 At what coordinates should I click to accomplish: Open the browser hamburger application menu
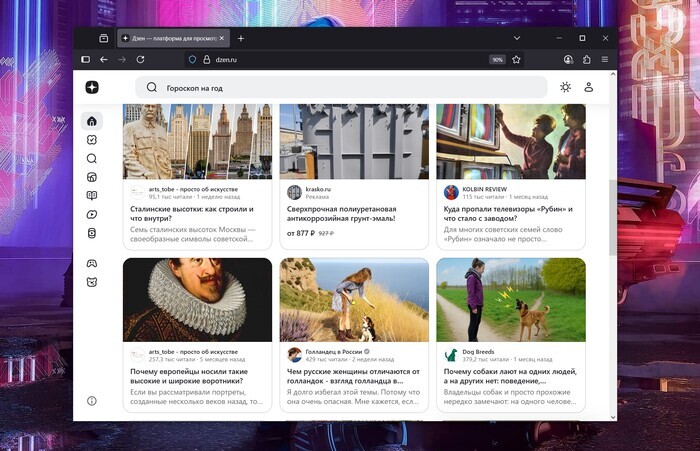point(606,60)
